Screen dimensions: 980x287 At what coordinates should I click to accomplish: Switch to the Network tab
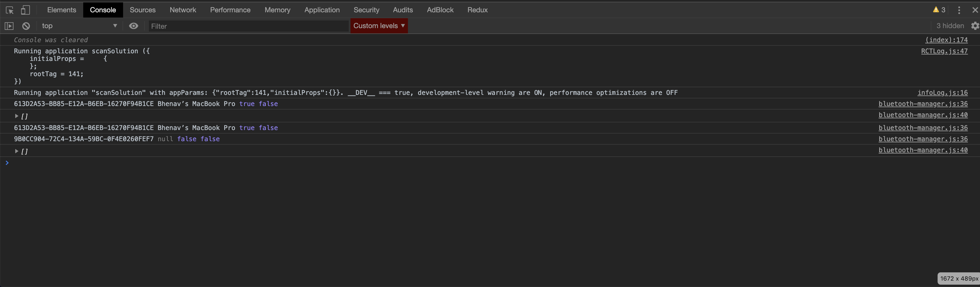(183, 10)
